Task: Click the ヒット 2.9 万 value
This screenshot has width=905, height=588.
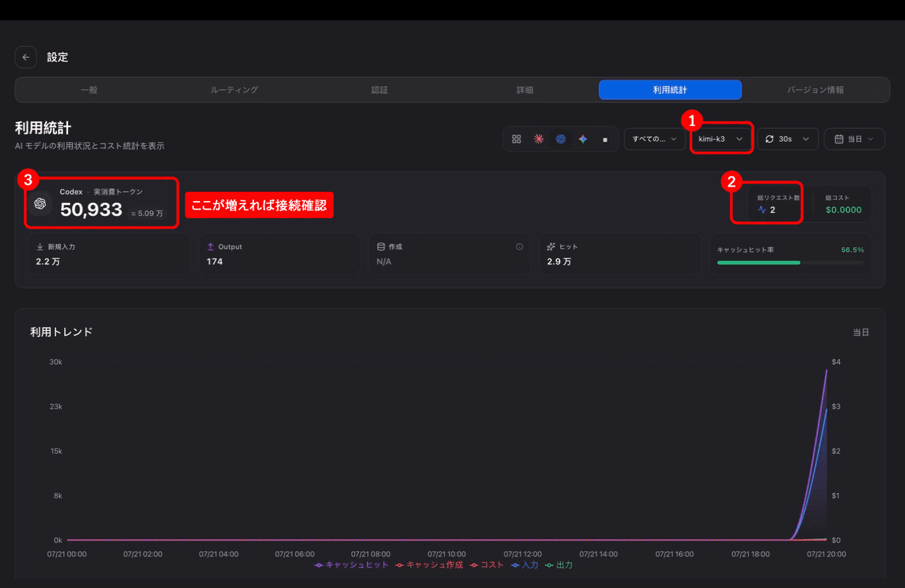Action: coord(559,262)
